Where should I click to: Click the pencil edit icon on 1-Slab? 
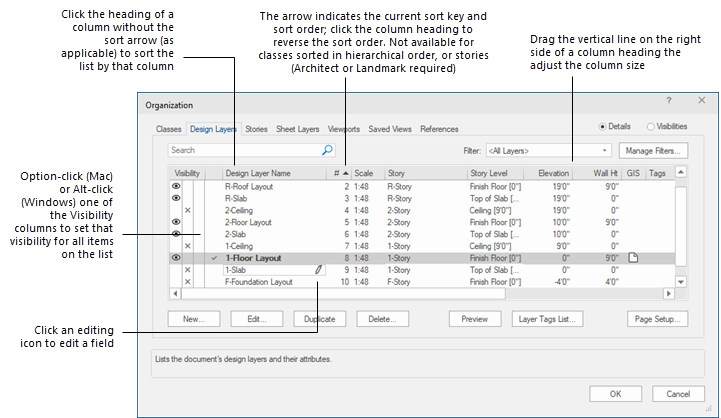point(318,270)
